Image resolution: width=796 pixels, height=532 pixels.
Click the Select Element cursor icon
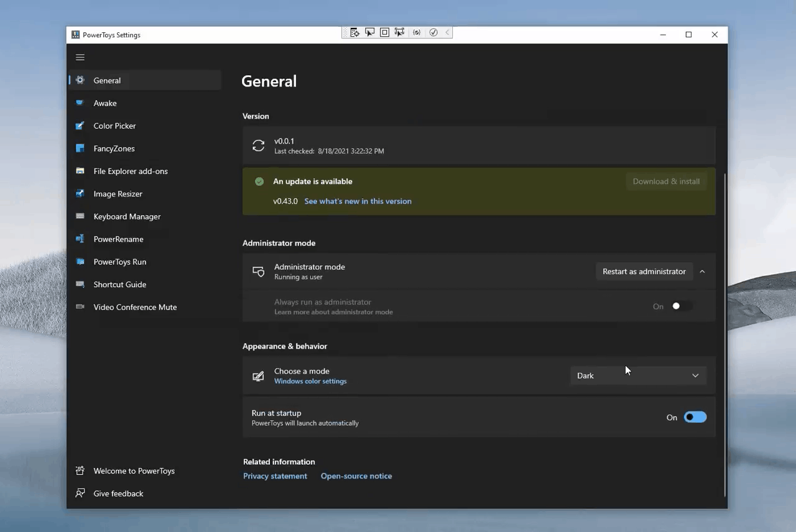pos(369,32)
